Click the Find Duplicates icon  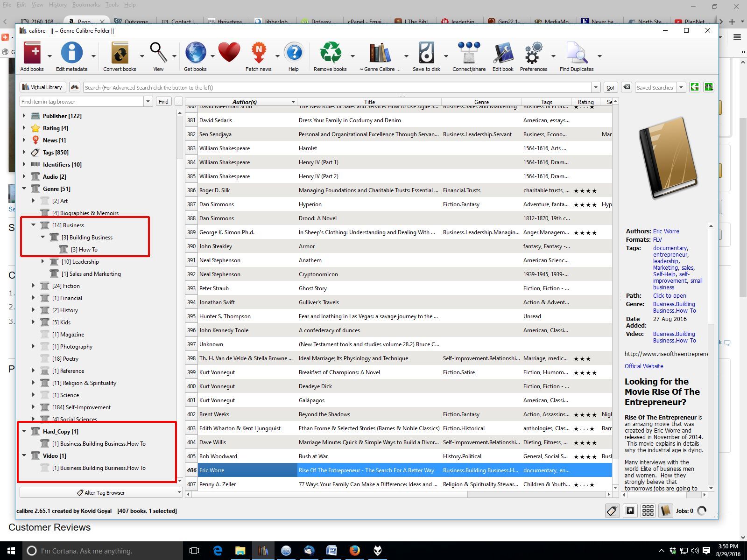click(577, 52)
